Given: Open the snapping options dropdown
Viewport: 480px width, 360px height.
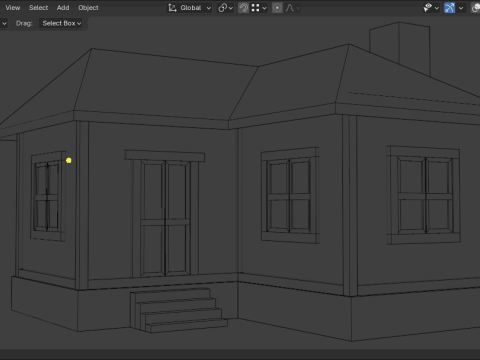Looking at the screenshot, I should point(259,8).
